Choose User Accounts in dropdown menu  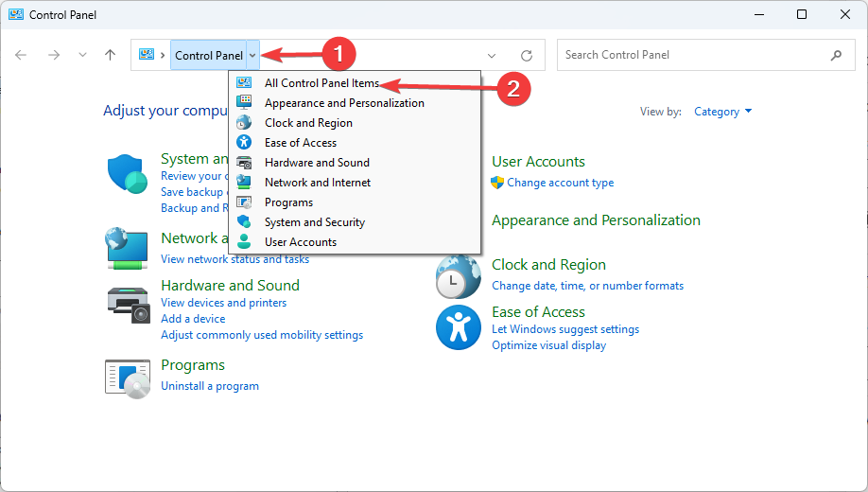point(355,242)
